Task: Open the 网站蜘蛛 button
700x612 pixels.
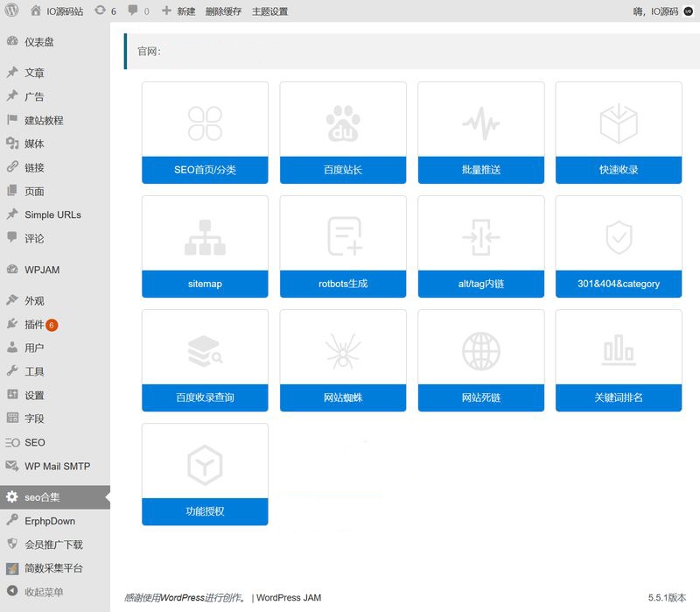Action: coord(343,397)
